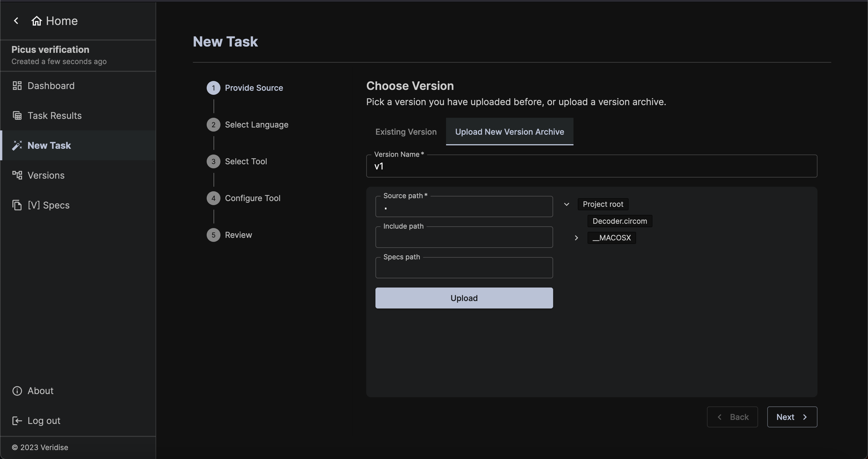Viewport: 868px width, 459px height.
Task: Switch to the Existing Version tab
Action: click(406, 132)
